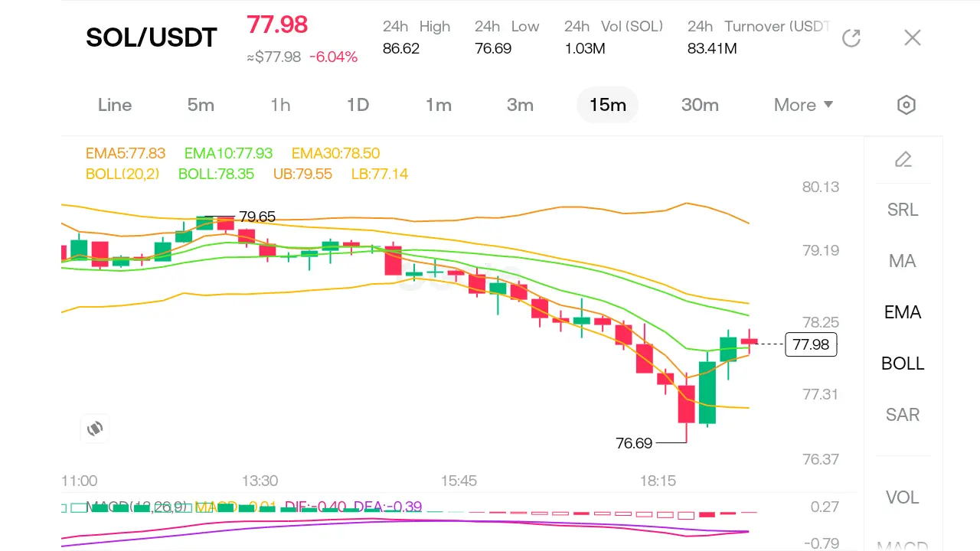This screenshot has width=980, height=551.
Task: Click the 24h Turnover value 83.41M
Action: (712, 49)
